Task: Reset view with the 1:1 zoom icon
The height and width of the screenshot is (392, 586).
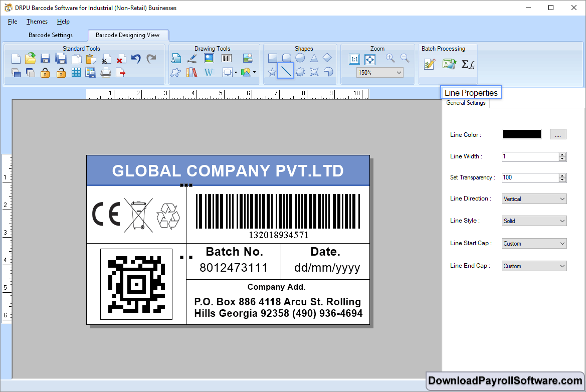Action: point(355,59)
